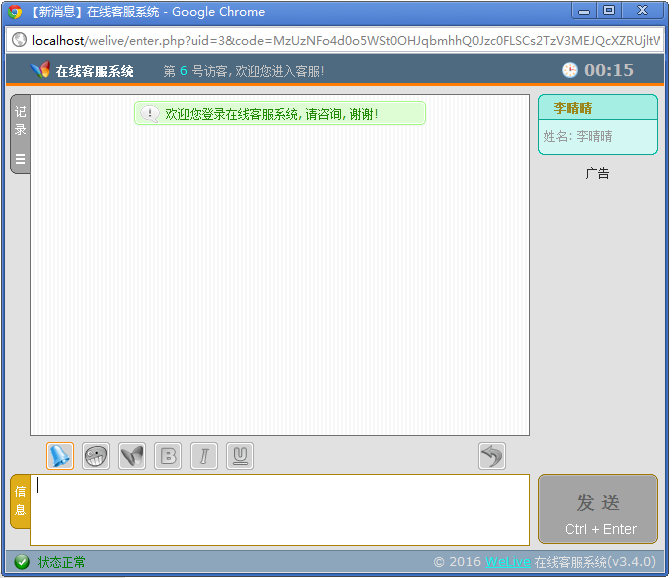
Task: Open the emoticon smiley picker
Action: pyautogui.click(x=96, y=456)
